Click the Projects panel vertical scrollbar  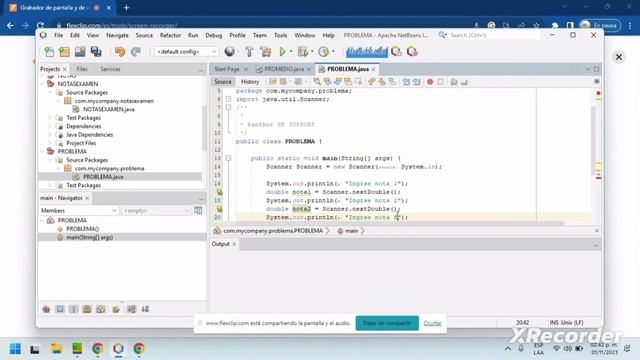tap(204, 128)
